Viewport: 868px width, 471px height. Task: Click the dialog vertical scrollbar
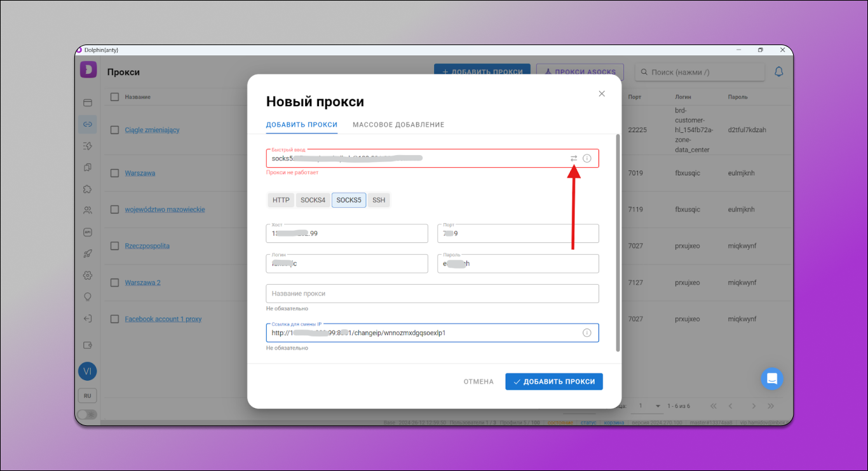[x=618, y=242]
